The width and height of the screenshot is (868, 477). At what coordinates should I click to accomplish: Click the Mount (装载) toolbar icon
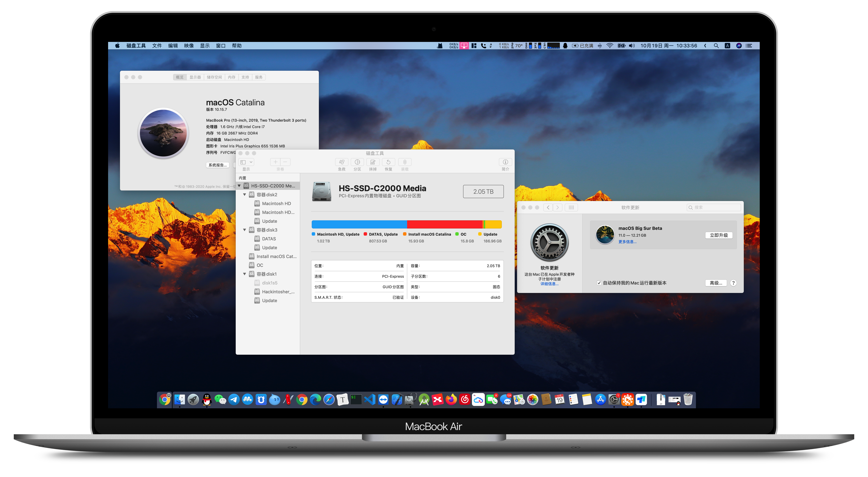[405, 162]
